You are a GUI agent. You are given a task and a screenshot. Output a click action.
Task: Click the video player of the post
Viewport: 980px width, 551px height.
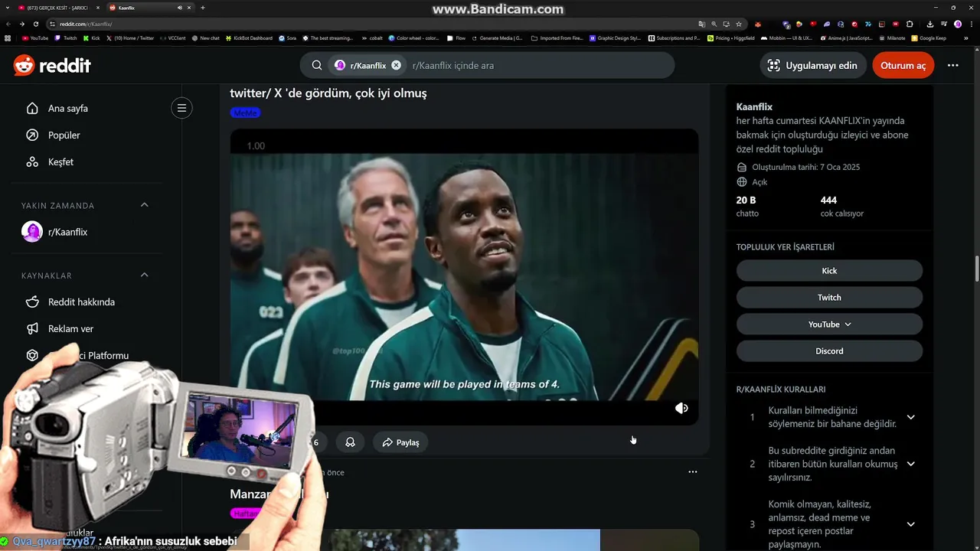tap(464, 276)
